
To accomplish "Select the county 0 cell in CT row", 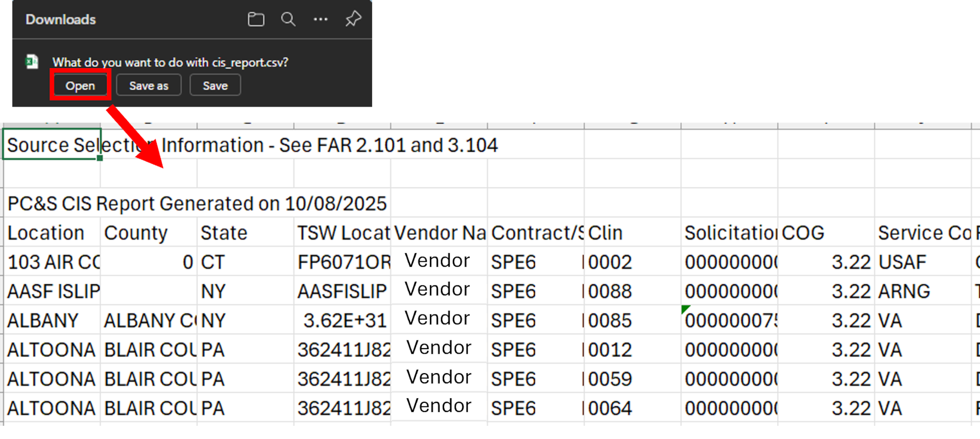I will point(149,262).
